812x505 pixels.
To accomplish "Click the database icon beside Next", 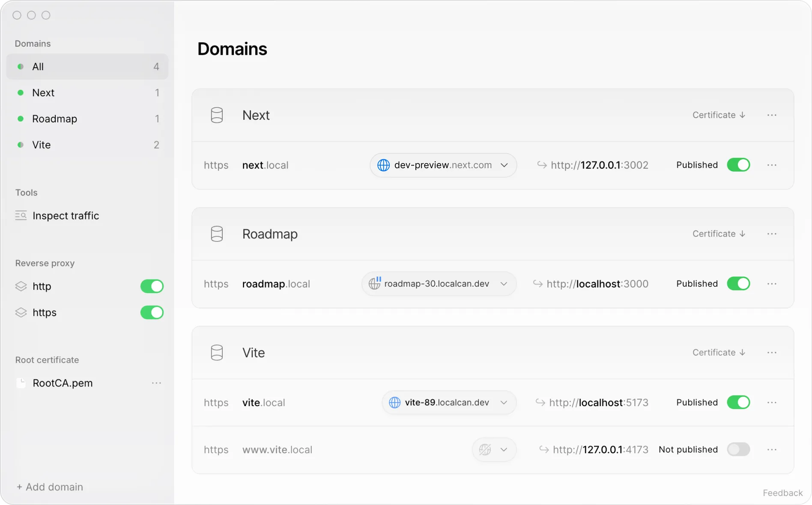I will [x=217, y=115].
